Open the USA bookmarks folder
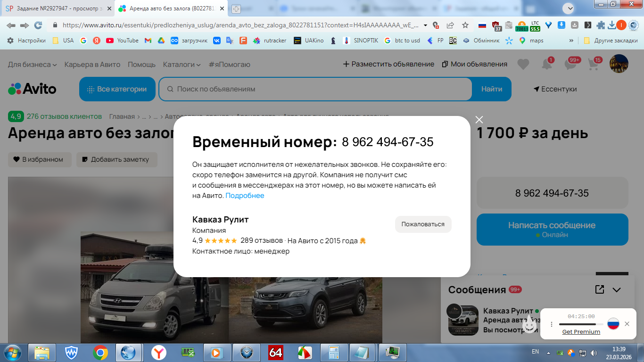The width and height of the screenshot is (644, 362). pyautogui.click(x=63, y=41)
